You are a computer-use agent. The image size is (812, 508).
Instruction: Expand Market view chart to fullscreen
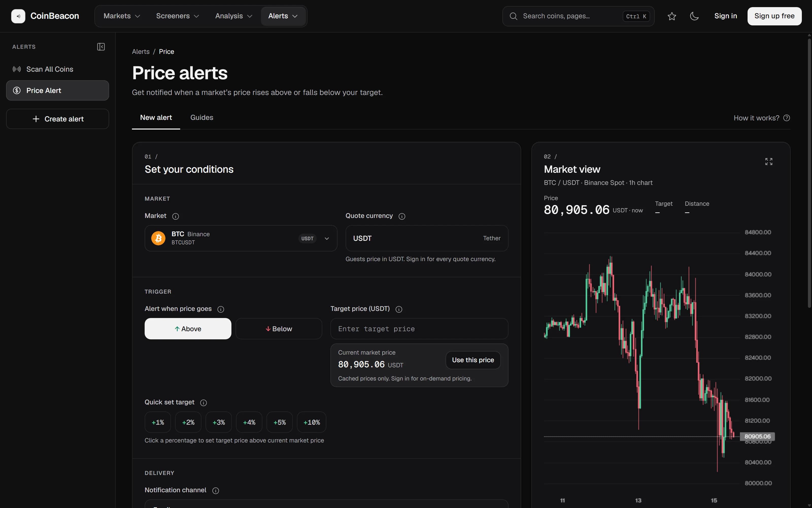click(769, 162)
